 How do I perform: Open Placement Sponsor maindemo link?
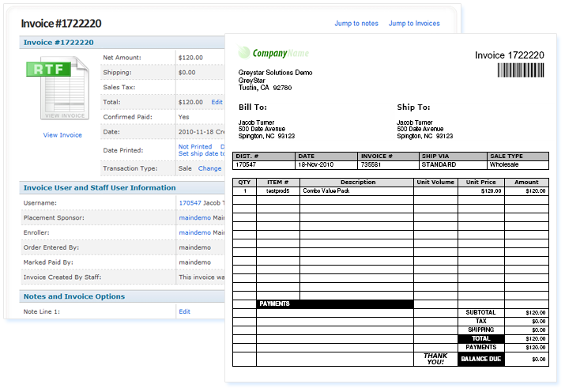point(194,217)
